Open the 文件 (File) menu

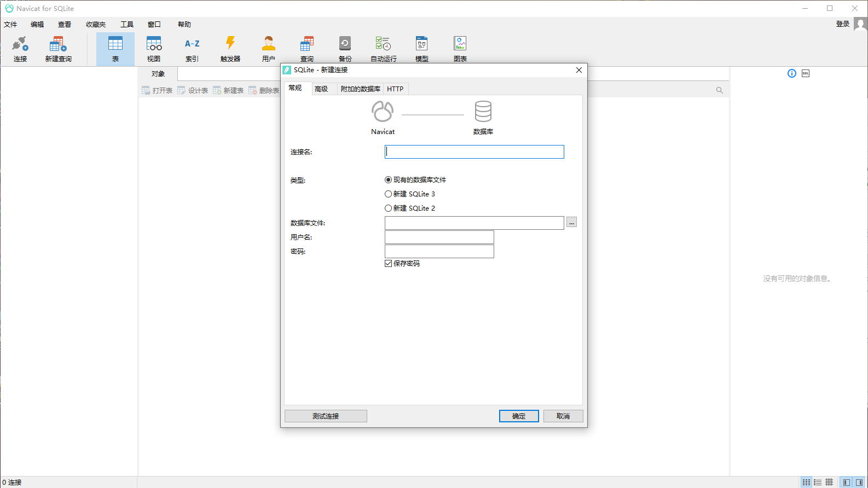(10, 25)
